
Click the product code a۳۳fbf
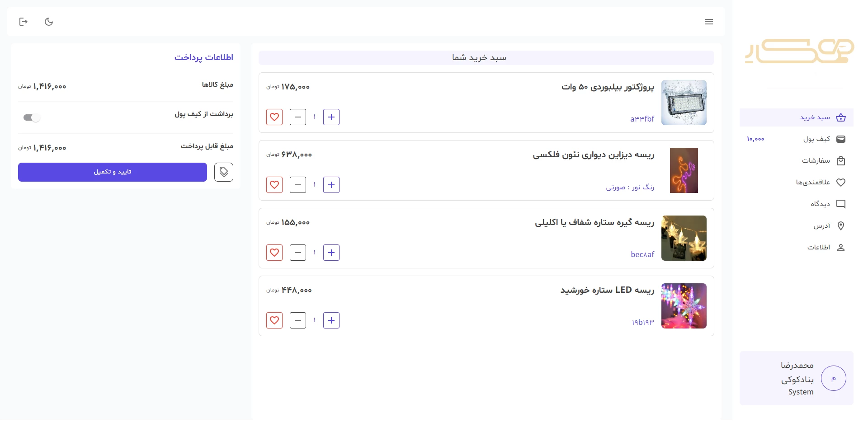click(x=642, y=119)
